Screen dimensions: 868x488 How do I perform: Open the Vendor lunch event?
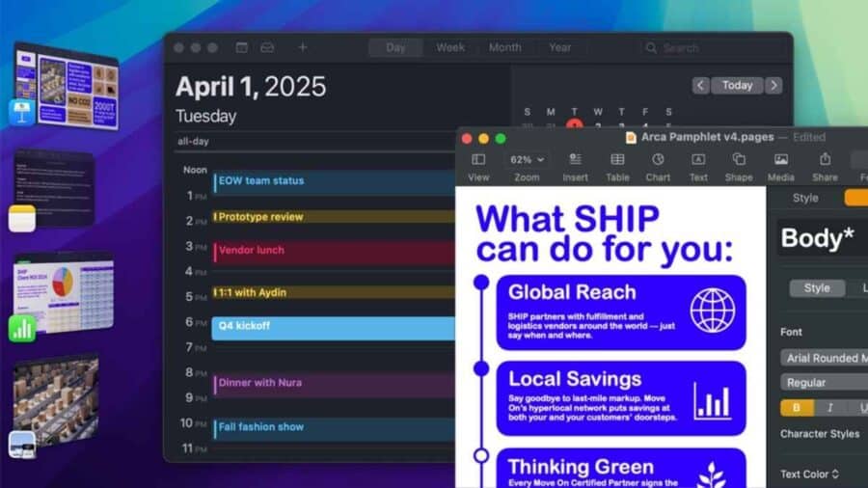(334, 253)
